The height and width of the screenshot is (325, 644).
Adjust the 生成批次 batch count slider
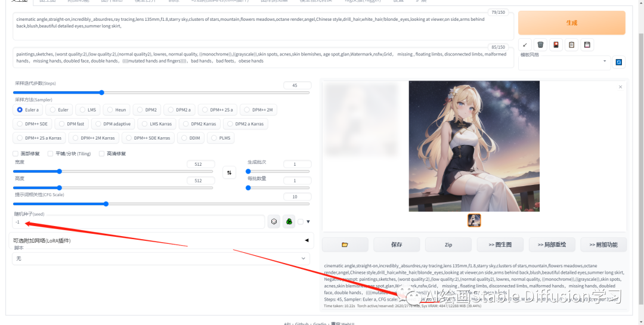coord(278,171)
